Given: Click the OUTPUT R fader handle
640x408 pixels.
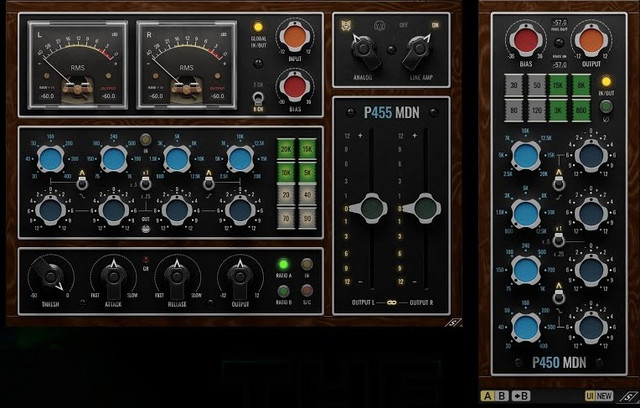Looking at the screenshot, I should [x=424, y=208].
